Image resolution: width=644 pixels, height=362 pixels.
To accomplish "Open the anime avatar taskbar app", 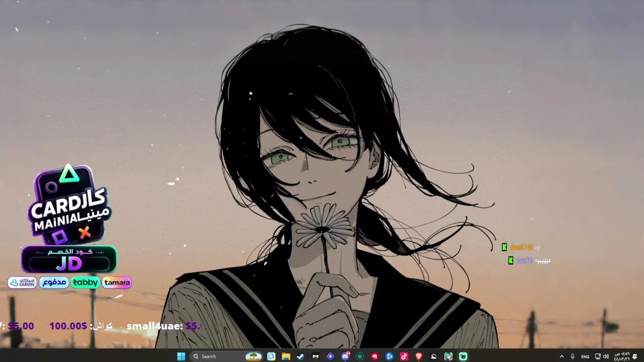I will [448, 356].
